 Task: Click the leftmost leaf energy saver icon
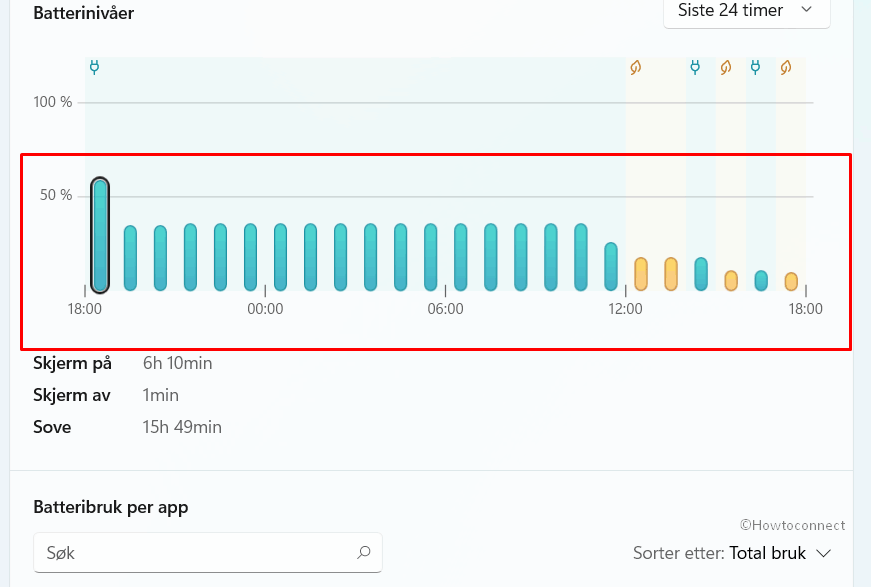(635, 67)
